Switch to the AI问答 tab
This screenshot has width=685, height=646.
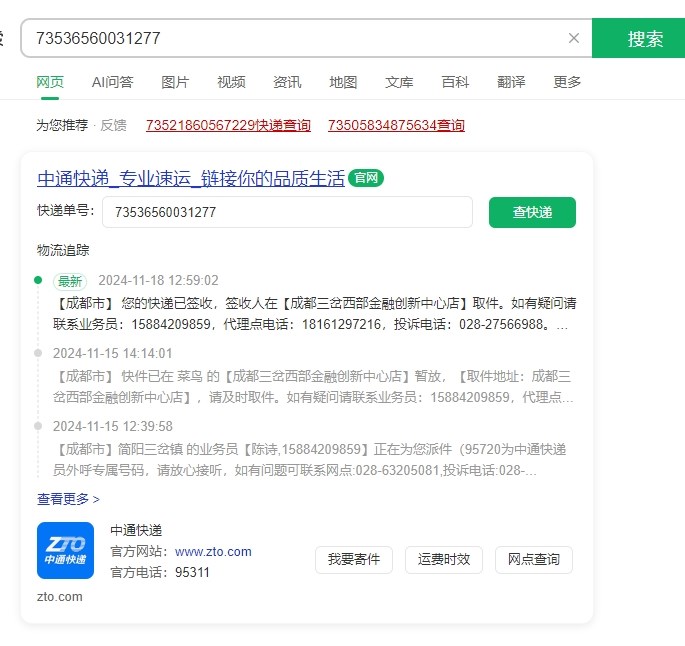coord(112,82)
